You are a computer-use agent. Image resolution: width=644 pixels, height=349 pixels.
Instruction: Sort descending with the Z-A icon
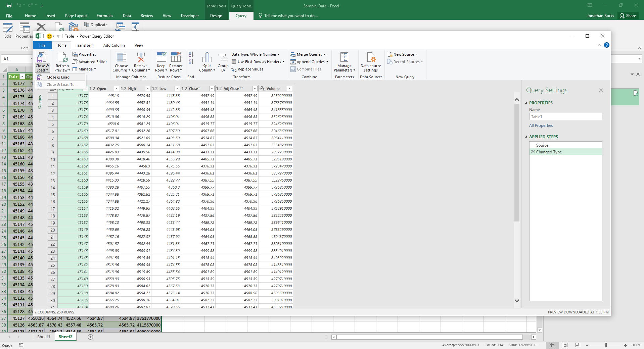pos(191,62)
